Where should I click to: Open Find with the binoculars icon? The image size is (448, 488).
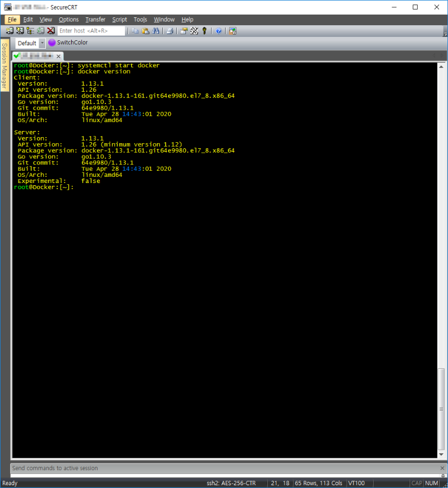(155, 31)
